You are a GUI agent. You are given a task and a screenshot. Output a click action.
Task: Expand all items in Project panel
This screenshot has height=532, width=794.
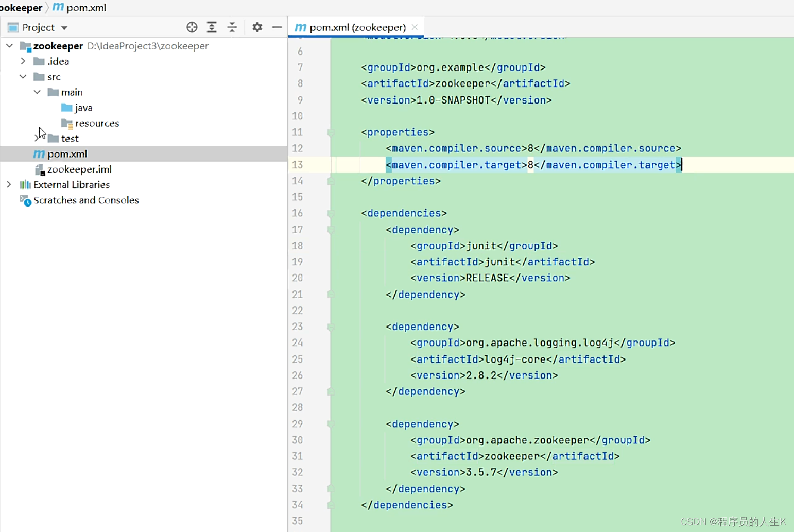(212, 27)
